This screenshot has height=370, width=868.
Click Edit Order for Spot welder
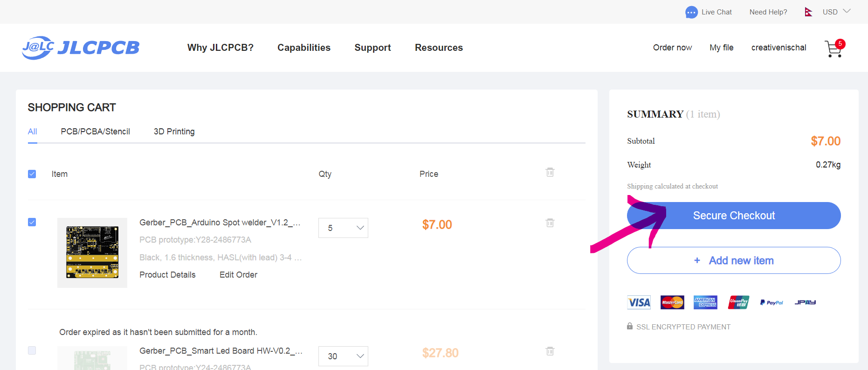(x=238, y=275)
